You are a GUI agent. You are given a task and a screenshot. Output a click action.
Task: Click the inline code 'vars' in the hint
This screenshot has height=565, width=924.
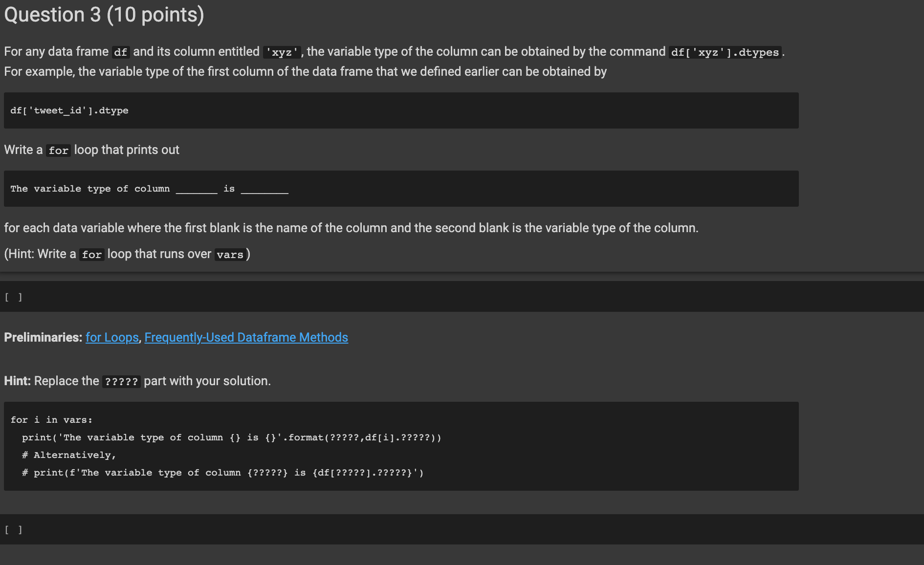(x=230, y=254)
